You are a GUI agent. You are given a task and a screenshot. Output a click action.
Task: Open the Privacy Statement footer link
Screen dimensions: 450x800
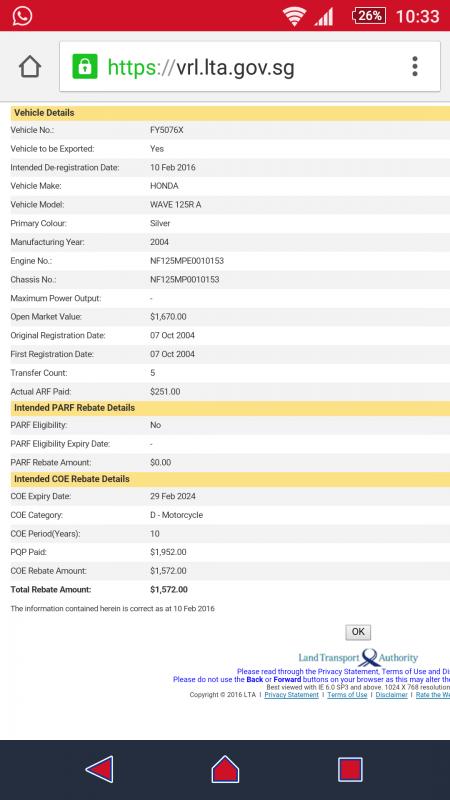pyautogui.click(x=291, y=695)
